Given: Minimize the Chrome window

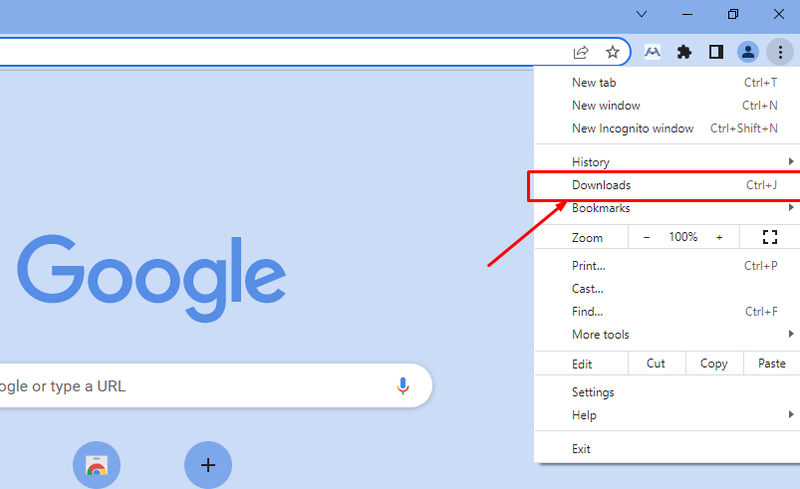Looking at the screenshot, I should click(x=687, y=14).
